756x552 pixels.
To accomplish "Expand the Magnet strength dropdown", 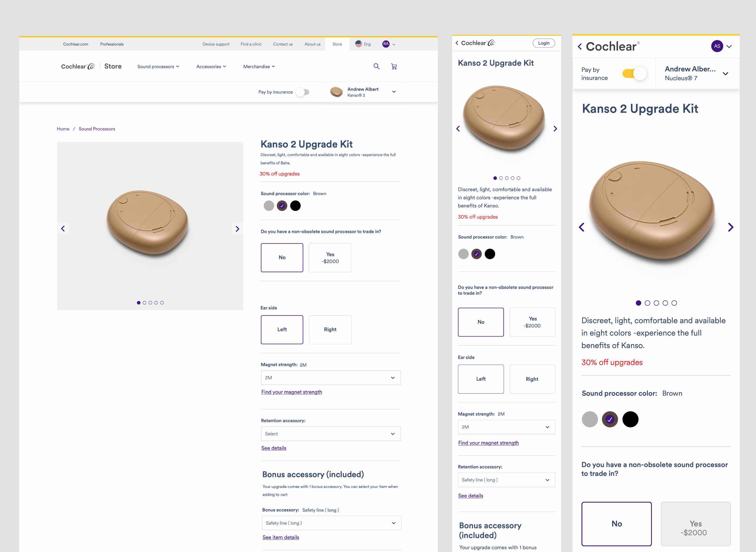I will [330, 378].
